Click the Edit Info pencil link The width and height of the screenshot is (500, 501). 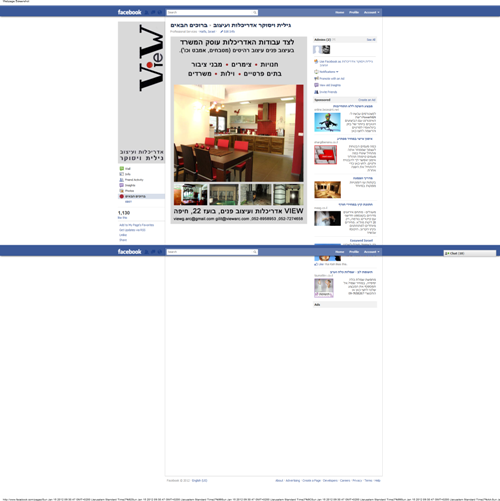[227, 32]
